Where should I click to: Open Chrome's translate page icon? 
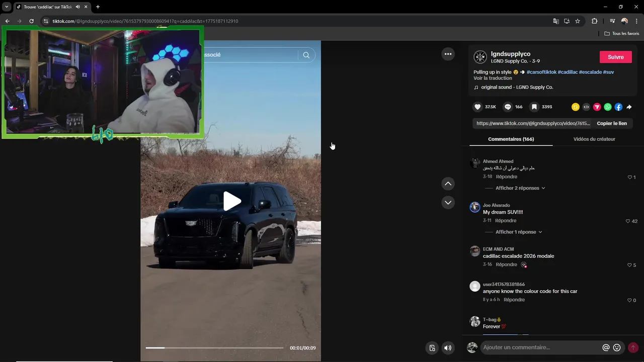(556, 21)
